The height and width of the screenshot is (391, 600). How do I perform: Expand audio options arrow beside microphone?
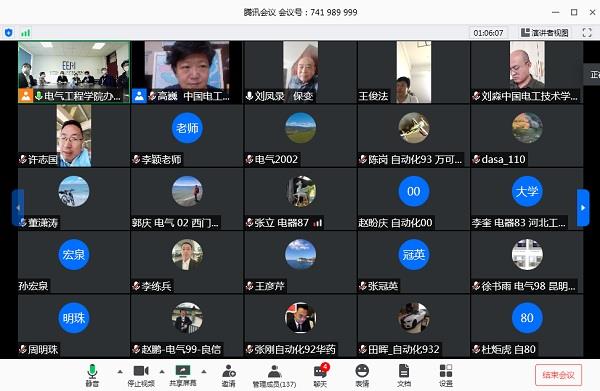[120, 371]
